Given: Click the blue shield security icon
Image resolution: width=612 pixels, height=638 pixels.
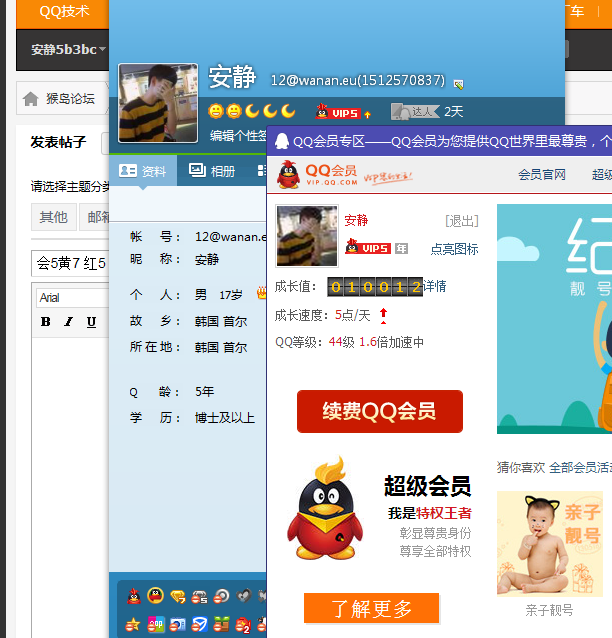Looking at the screenshot, I should [199, 625].
